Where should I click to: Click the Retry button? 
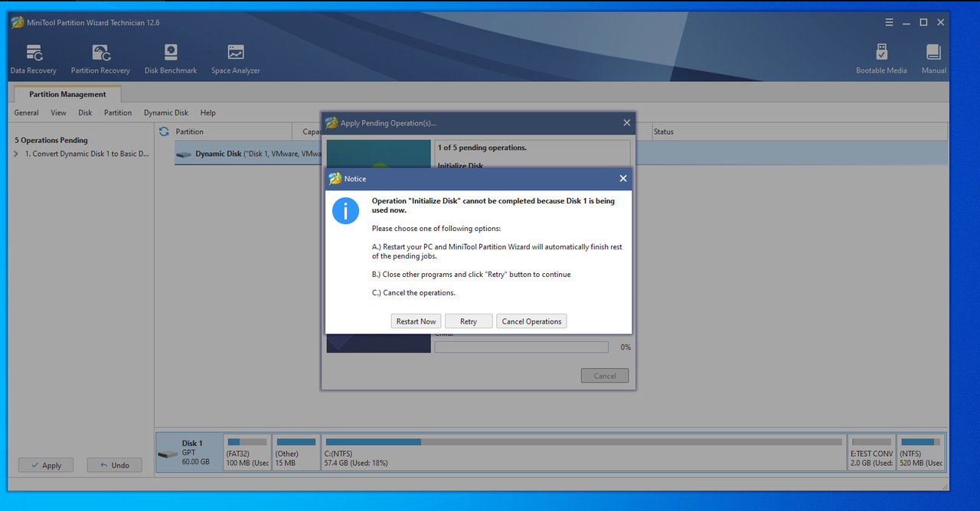[x=469, y=321]
